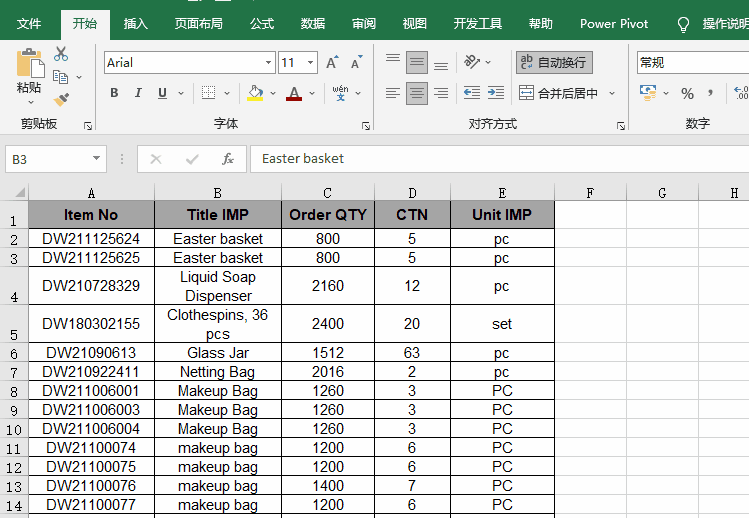The height and width of the screenshot is (518, 749).
Task: Open the Arial font name dropdown
Action: coord(268,63)
